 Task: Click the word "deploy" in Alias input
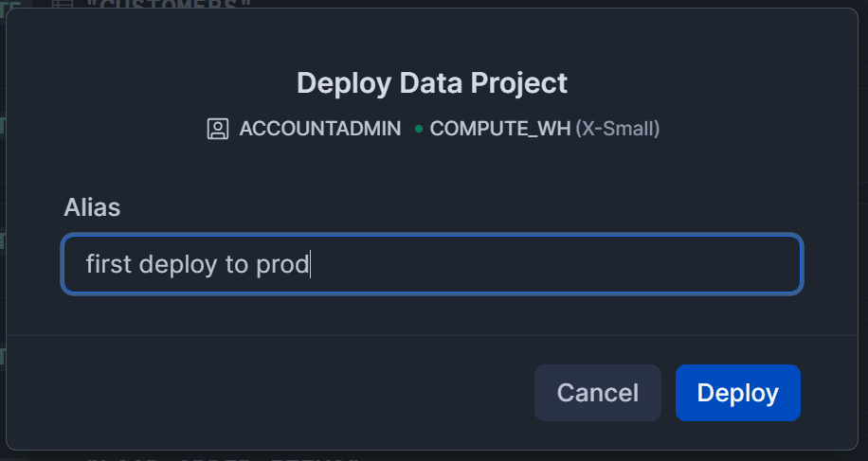click(178, 264)
